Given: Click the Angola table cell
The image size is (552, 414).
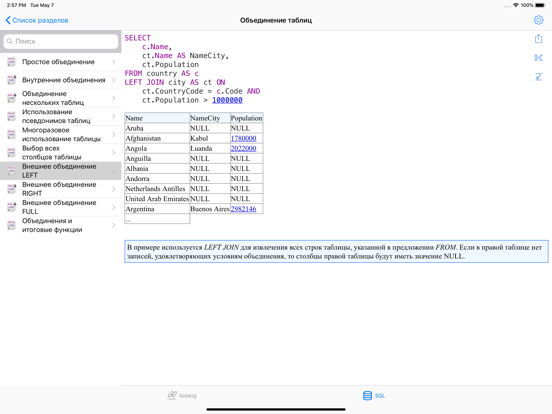Looking at the screenshot, I should [157, 149].
